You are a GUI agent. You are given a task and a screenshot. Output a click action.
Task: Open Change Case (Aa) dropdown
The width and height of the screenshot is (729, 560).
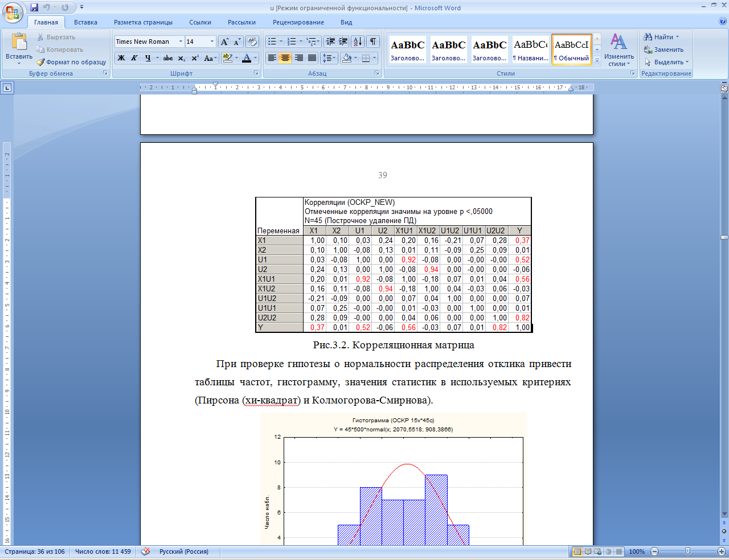[x=210, y=58]
